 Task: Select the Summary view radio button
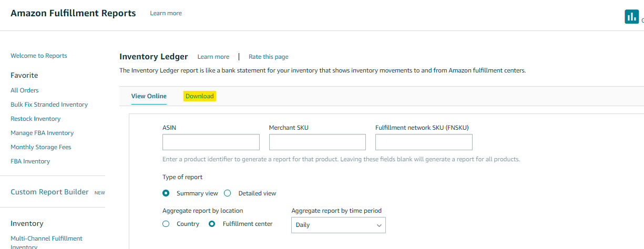click(x=166, y=193)
